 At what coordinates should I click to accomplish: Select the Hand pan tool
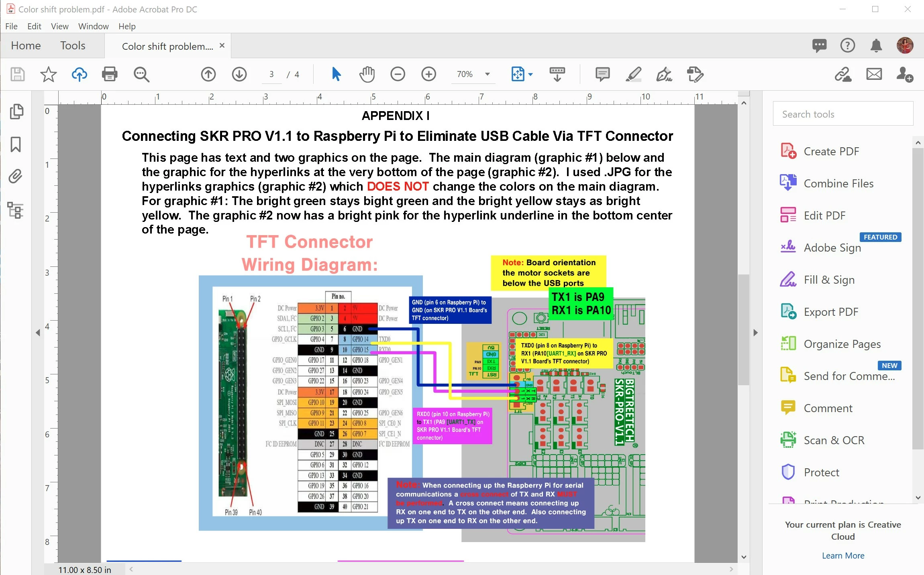pos(367,74)
